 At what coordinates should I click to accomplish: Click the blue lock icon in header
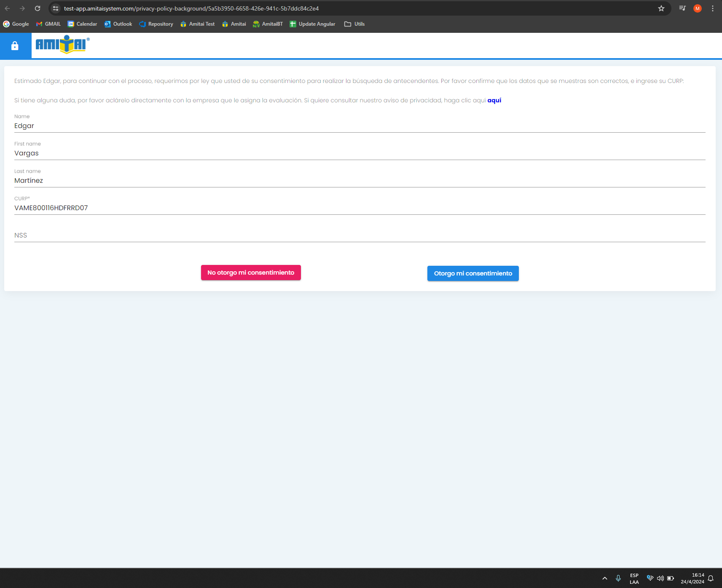pos(15,46)
